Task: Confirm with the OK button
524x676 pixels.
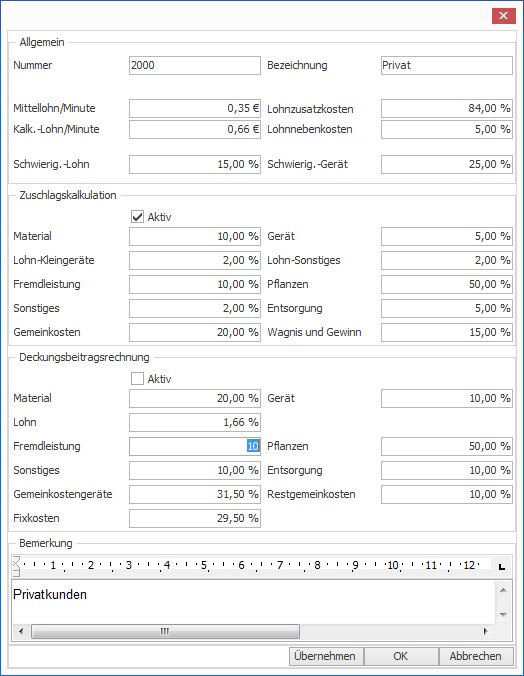Action: (401, 656)
